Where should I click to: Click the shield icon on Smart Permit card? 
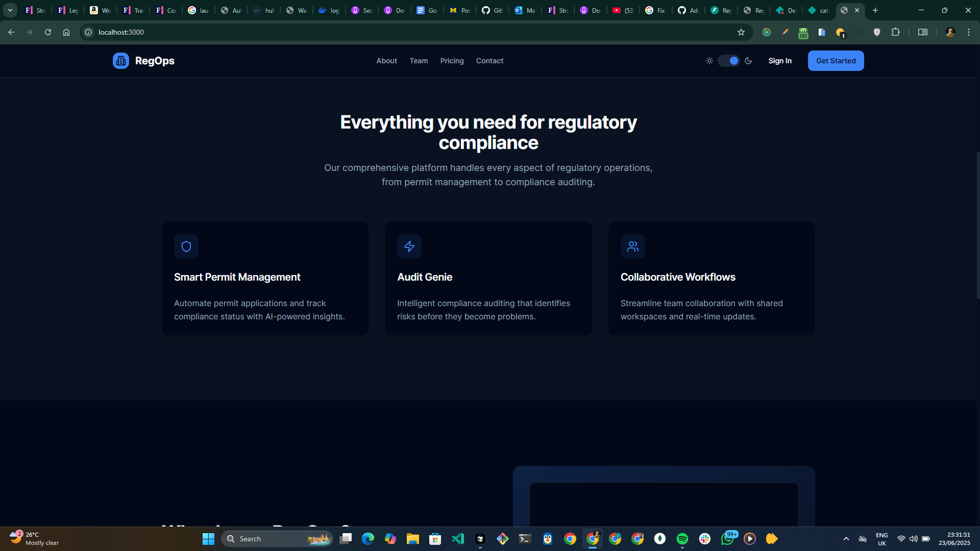pos(186,246)
